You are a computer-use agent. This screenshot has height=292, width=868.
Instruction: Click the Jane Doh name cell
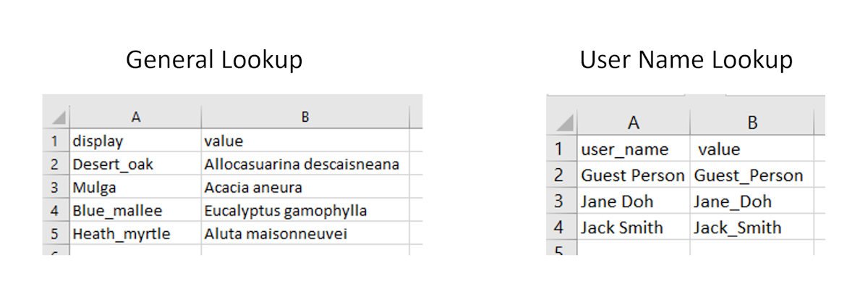pos(634,201)
